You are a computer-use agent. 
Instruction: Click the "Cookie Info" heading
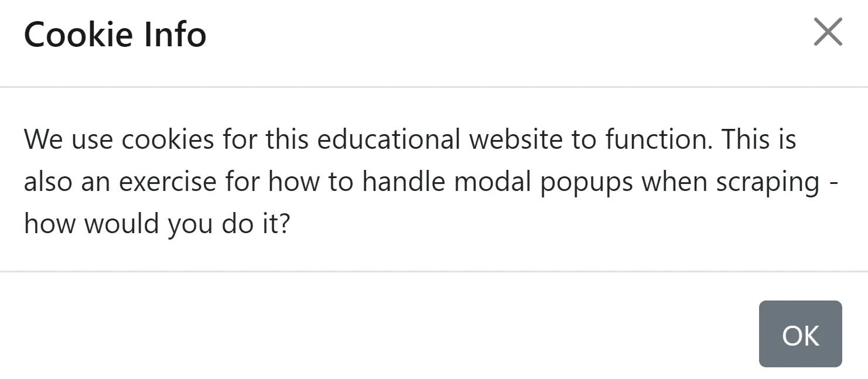point(115,35)
